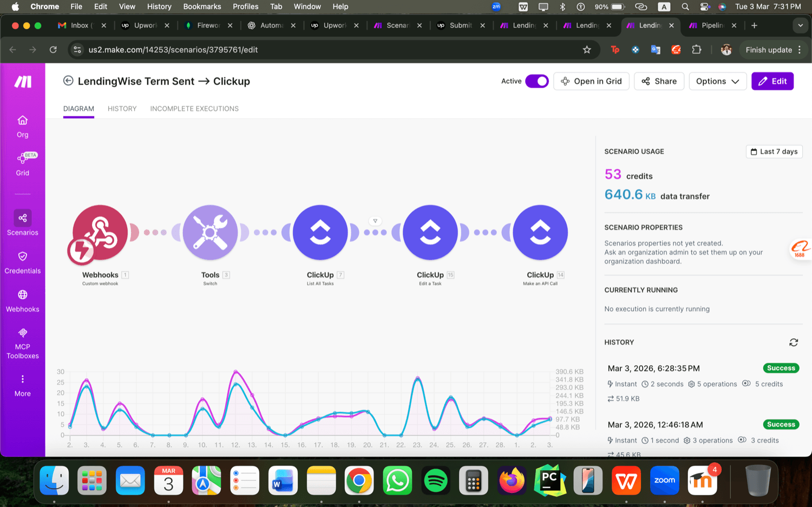Screen dimensions: 812x507
Task: Open the Chrome History menu
Action: tap(159, 6)
